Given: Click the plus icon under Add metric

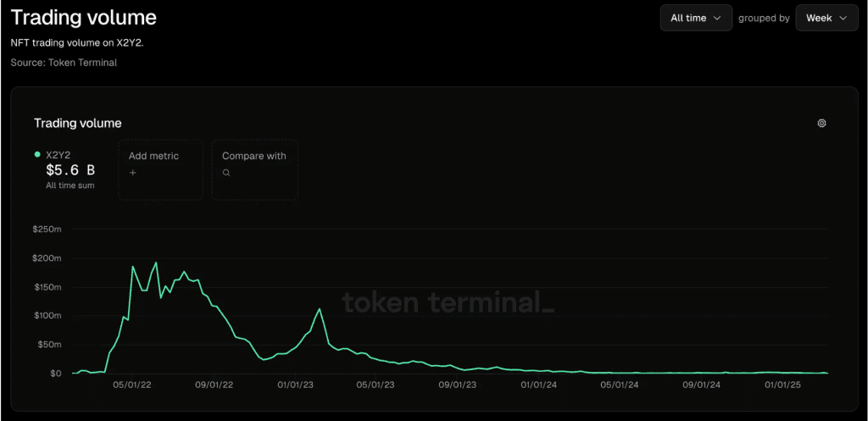Looking at the screenshot, I should coord(133,173).
